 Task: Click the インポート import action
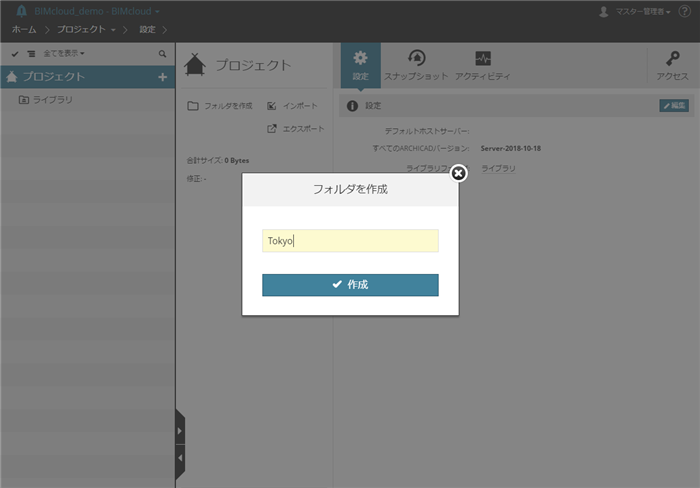click(292, 106)
